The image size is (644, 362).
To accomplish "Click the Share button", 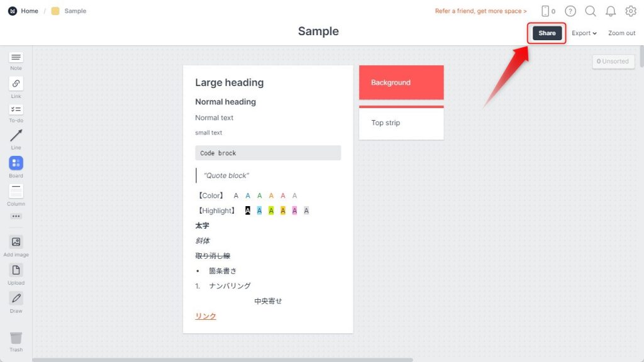I will [547, 33].
